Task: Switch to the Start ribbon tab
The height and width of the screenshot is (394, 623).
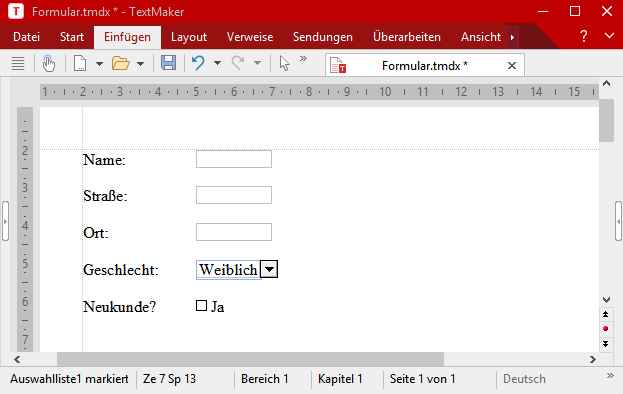Action: tap(72, 37)
